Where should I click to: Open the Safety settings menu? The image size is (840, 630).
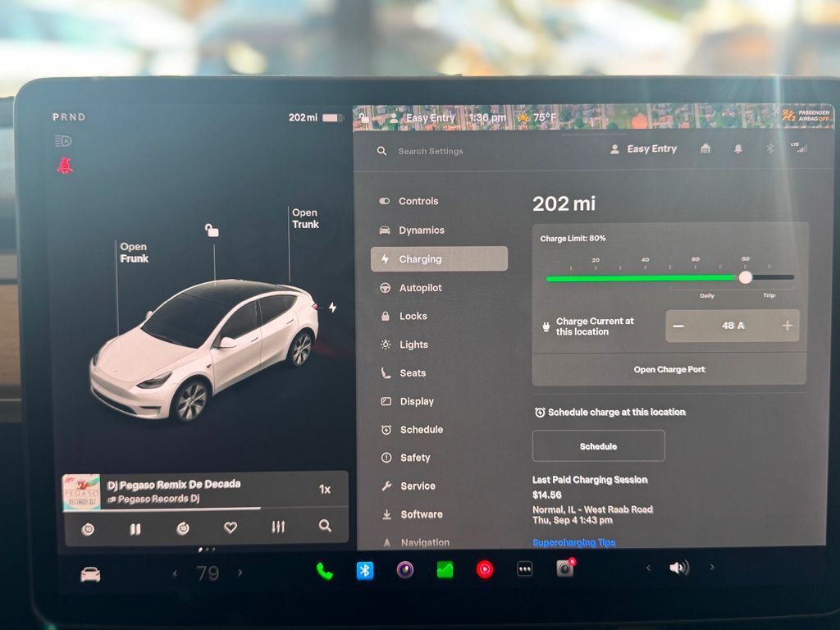(405, 458)
